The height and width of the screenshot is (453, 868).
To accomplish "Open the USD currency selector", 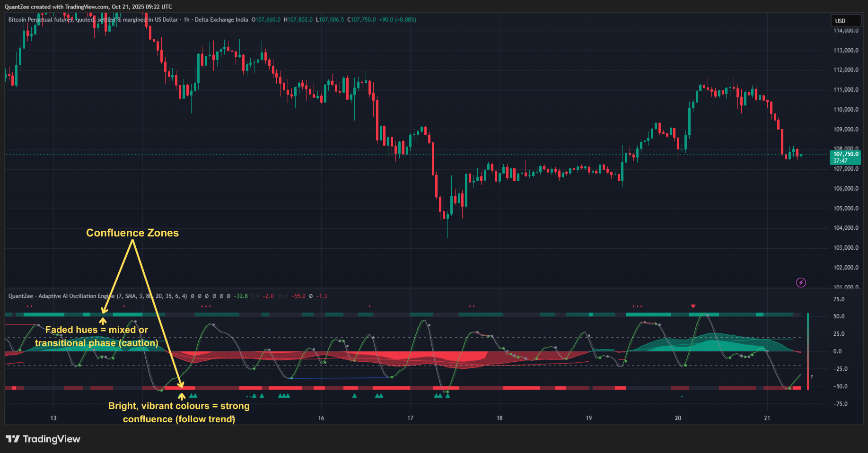I will (x=845, y=21).
